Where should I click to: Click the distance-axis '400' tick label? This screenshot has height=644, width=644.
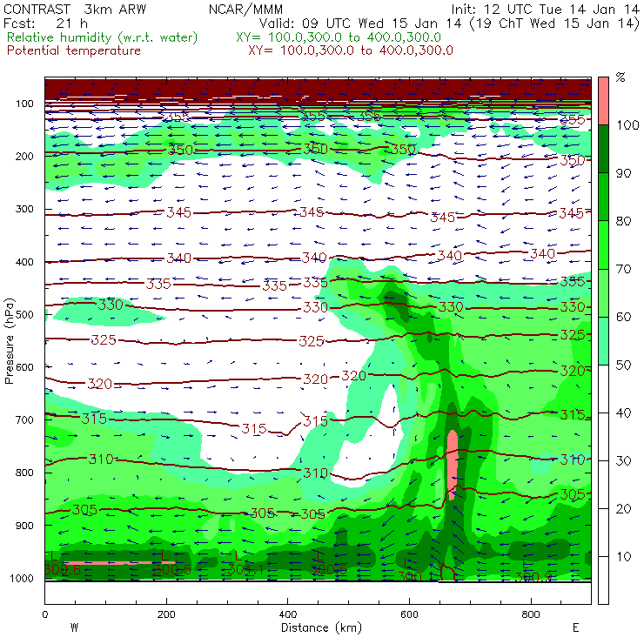288,614
